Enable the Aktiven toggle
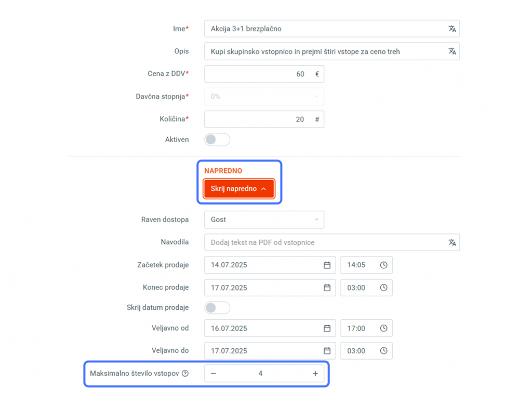This screenshot has height=398, width=532. pyautogui.click(x=217, y=140)
